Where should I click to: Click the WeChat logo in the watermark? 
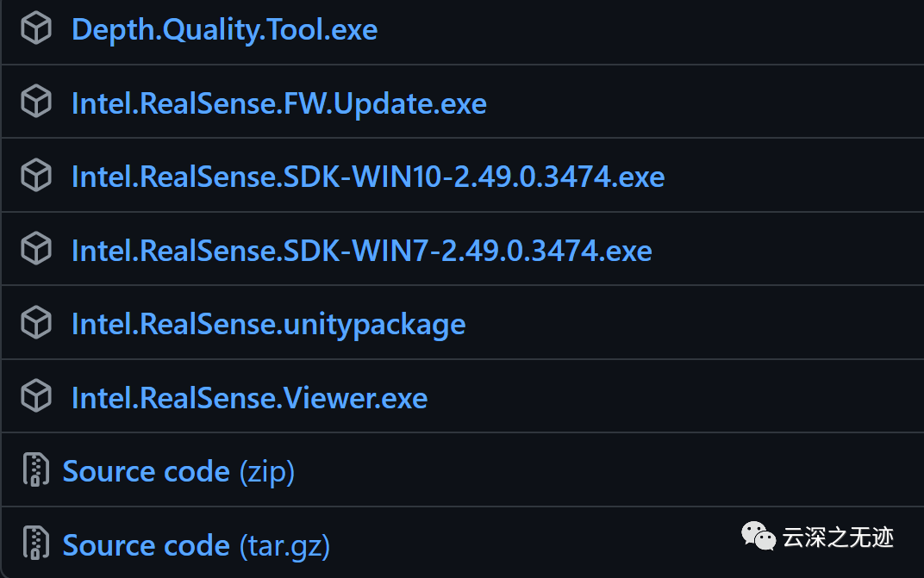(x=759, y=538)
